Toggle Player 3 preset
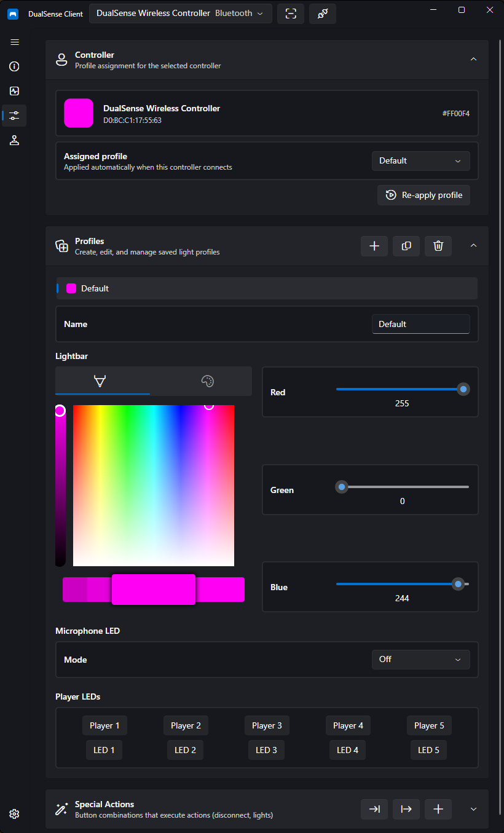 click(x=267, y=725)
